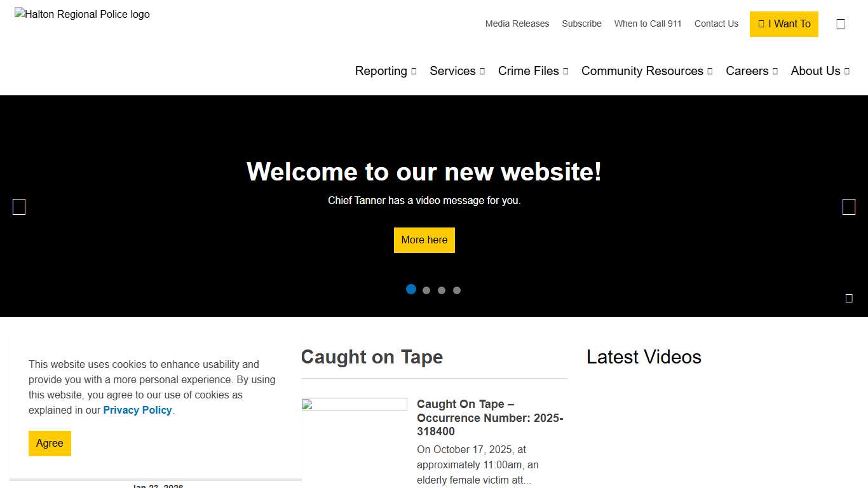
Task: Select the second carousel slide dot
Action: [x=426, y=290]
